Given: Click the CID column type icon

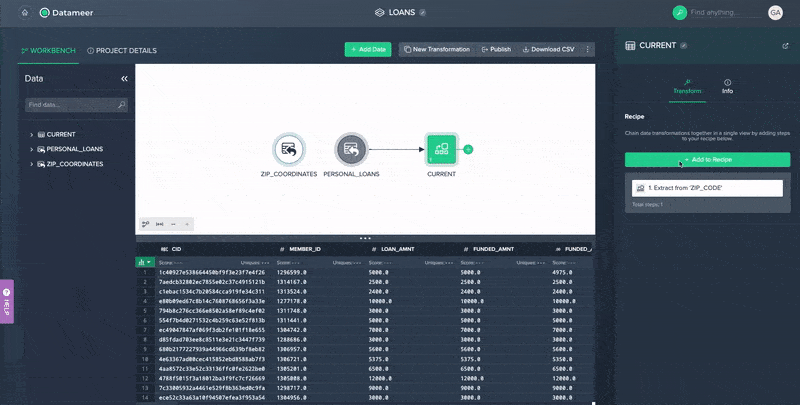Looking at the screenshot, I should coord(164,249).
